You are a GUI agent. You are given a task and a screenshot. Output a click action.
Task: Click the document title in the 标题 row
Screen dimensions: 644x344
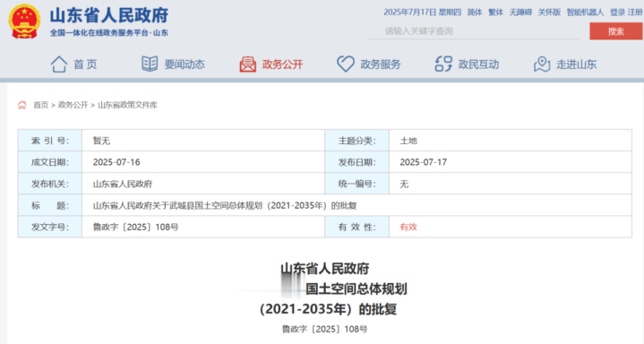point(225,205)
